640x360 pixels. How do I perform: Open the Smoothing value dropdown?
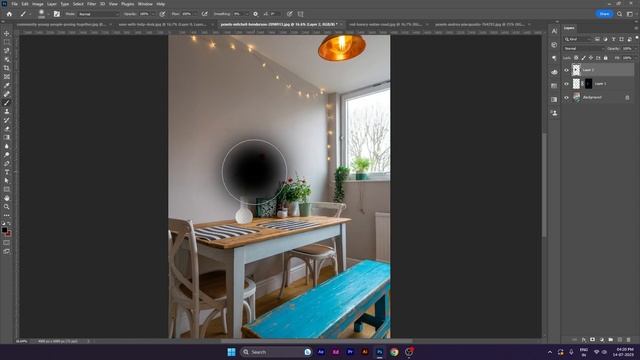[x=246, y=14]
